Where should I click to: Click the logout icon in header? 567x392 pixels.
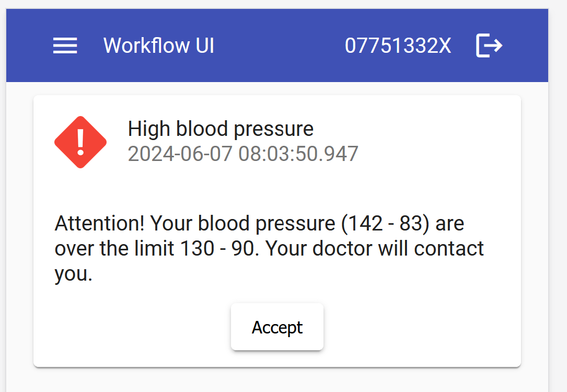pos(489,45)
